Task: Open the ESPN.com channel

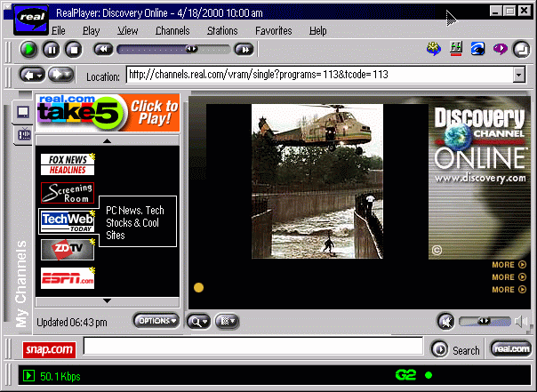Action: (68, 278)
